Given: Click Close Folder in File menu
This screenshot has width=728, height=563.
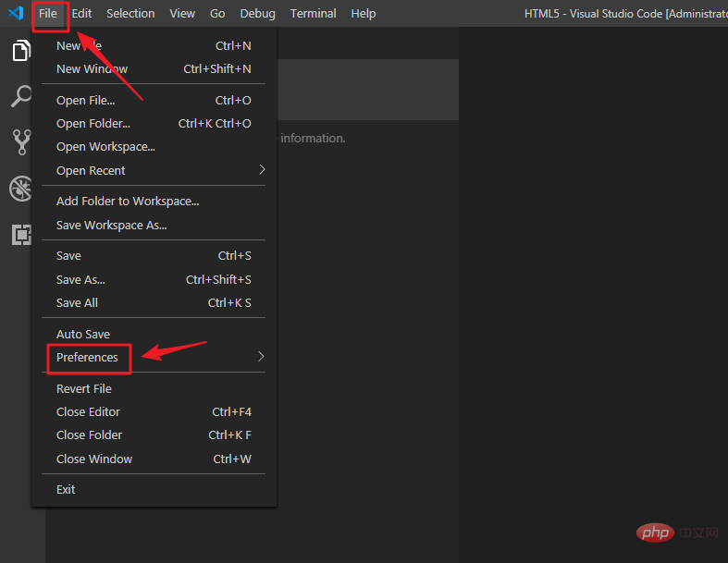Looking at the screenshot, I should (90, 434).
